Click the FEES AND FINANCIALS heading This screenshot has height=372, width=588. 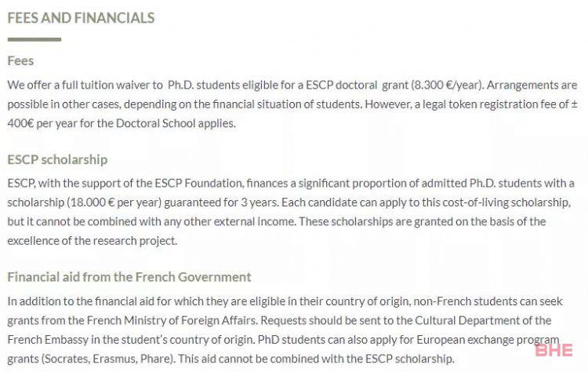click(81, 18)
